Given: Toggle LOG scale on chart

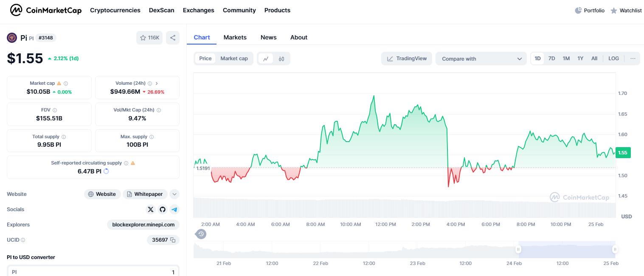Looking at the screenshot, I should point(613,59).
